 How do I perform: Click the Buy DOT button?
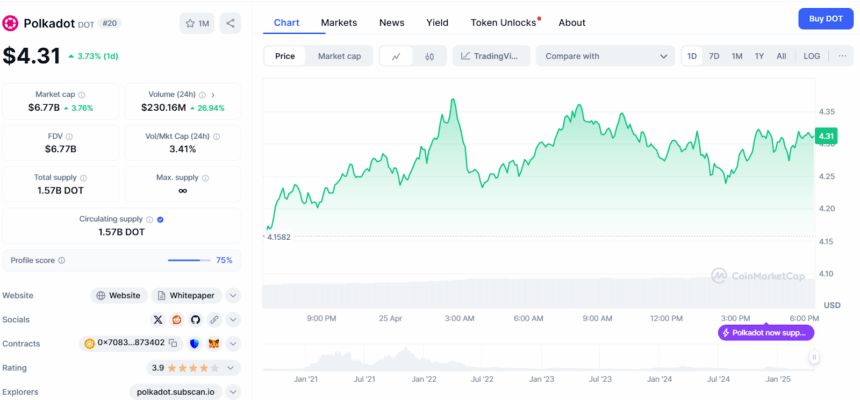point(825,19)
